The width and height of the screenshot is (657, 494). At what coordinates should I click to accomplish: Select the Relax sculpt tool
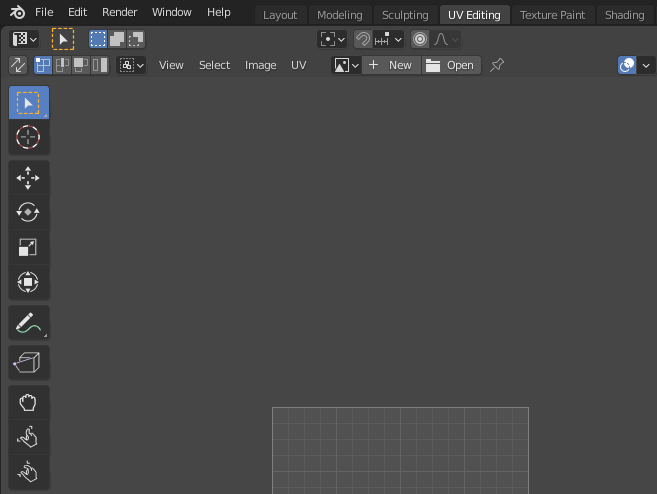click(28, 437)
